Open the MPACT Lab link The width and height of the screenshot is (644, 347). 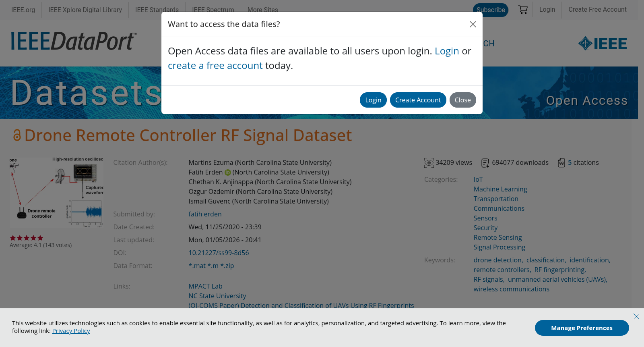point(205,287)
